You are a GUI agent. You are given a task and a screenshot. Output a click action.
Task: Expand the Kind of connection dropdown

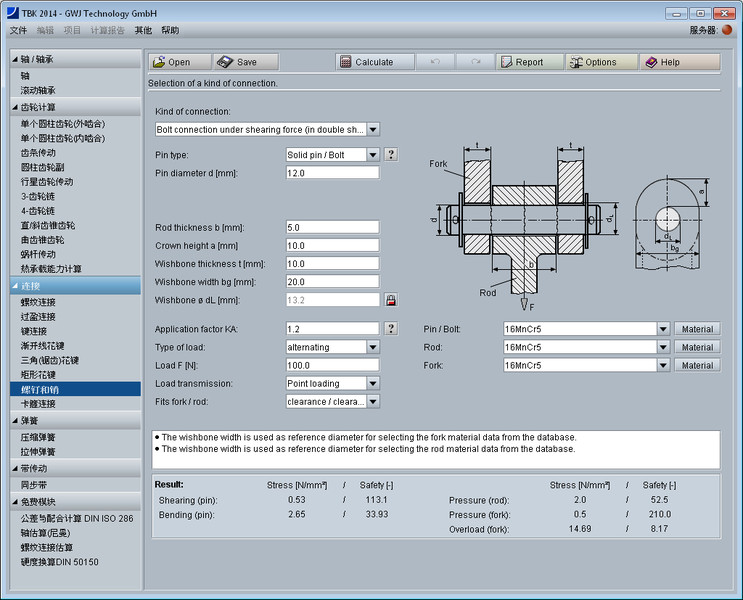point(373,129)
